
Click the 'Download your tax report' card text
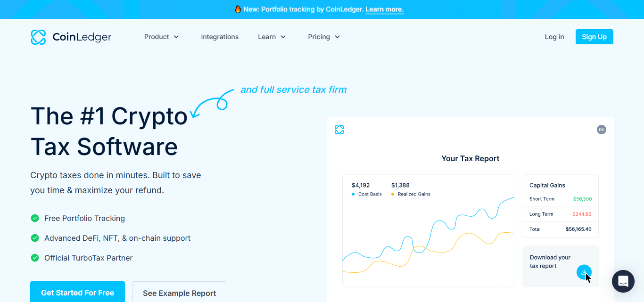pyautogui.click(x=550, y=261)
